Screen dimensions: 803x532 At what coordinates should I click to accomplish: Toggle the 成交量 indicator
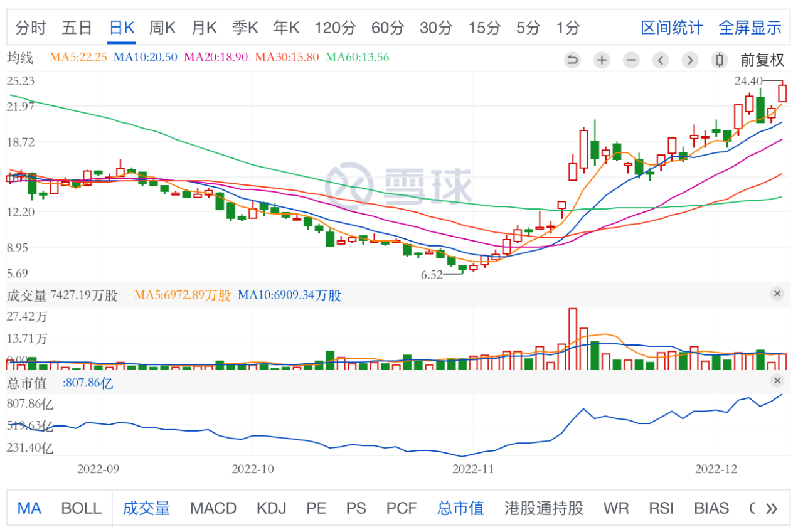coord(146,508)
